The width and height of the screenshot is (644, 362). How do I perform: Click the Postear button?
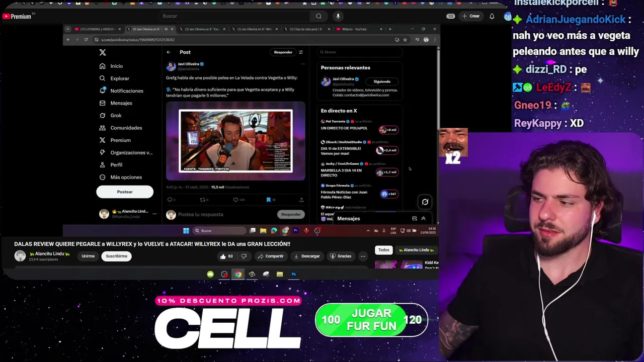coord(125,192)
